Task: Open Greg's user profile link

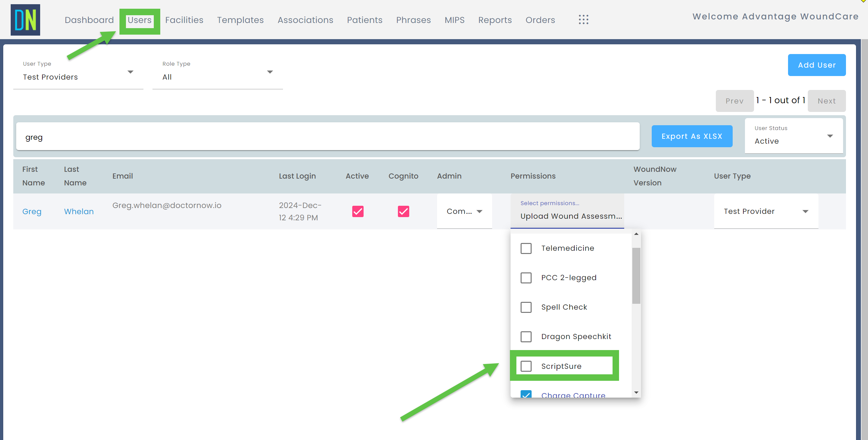Action: pos(32,211)
